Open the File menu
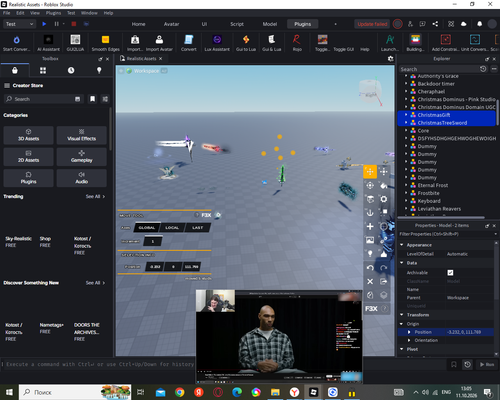This screenshot has height=400, width=500. pyautogui.click(x=7, y=13)
